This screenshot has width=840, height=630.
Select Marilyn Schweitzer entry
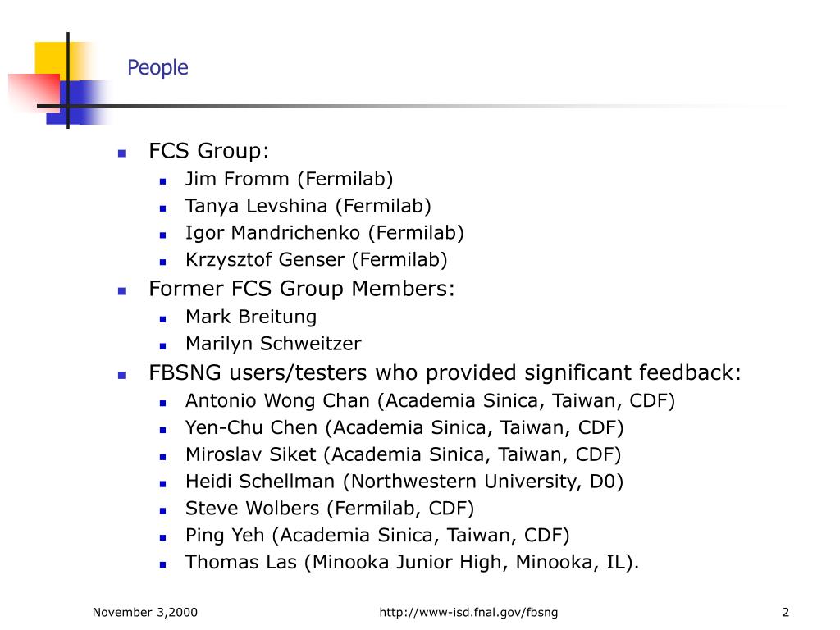[273, 344]
